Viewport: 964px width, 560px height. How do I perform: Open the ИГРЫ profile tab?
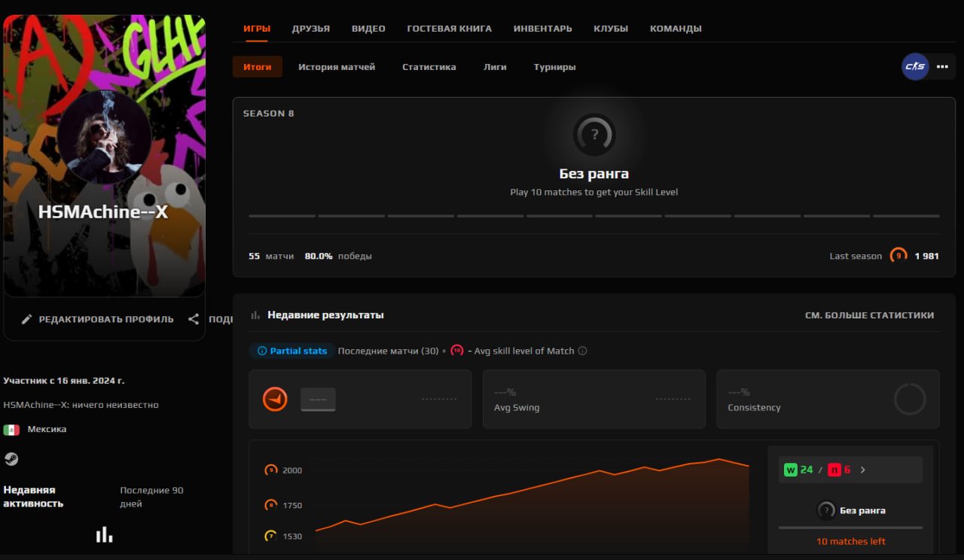(257, 29)
